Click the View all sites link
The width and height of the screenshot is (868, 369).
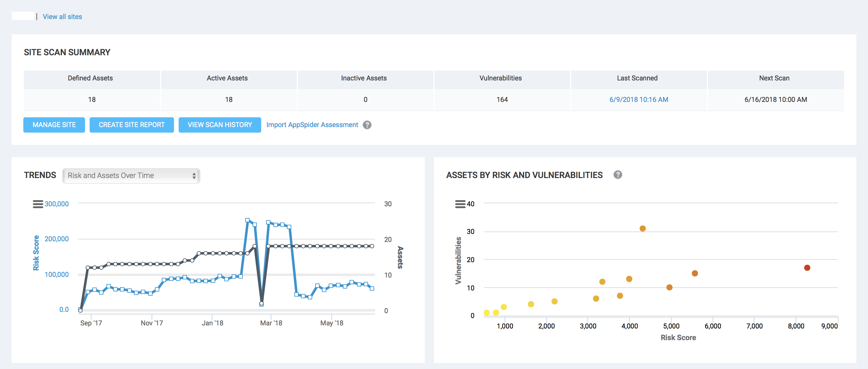click(62, 16)
